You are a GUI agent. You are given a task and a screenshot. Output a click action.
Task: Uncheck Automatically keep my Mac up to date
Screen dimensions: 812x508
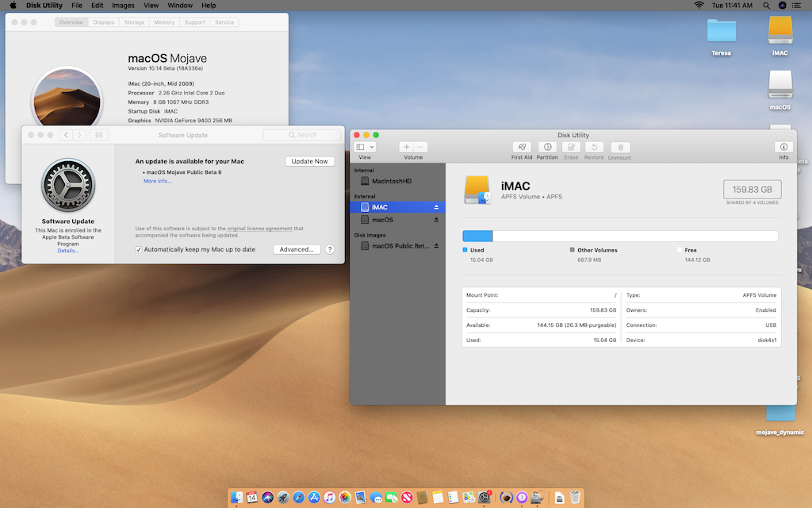pos(139,249)
